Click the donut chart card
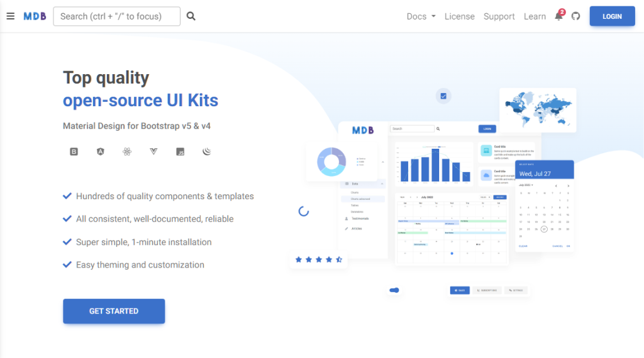The width and height of the screenshot is (644, 358). (341, 162)
